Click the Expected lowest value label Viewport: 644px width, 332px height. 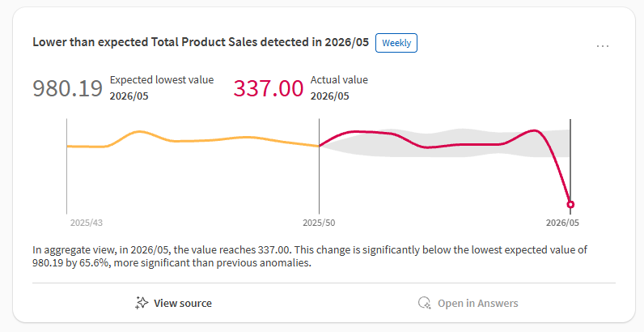162,80
